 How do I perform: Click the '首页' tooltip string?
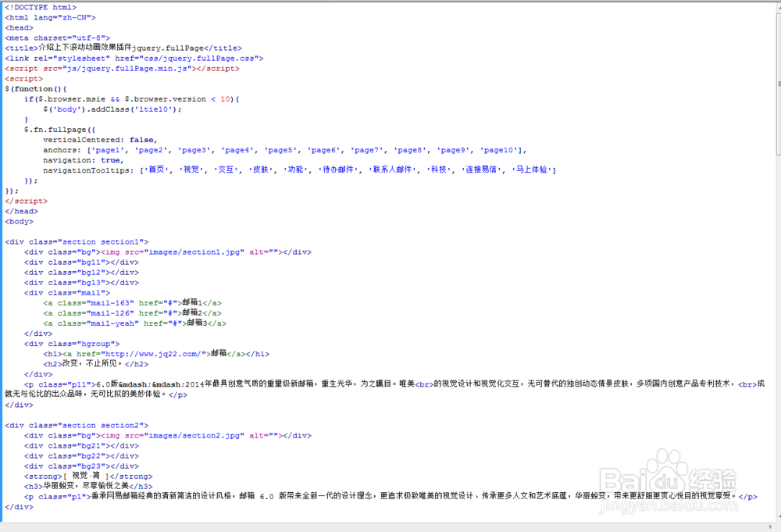coord(157,170)
